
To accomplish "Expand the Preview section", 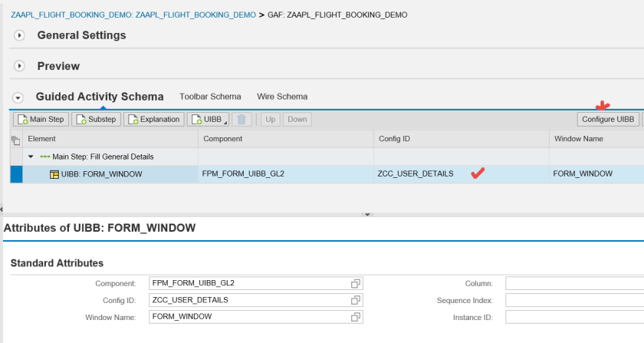I will (x=20, y=67).
